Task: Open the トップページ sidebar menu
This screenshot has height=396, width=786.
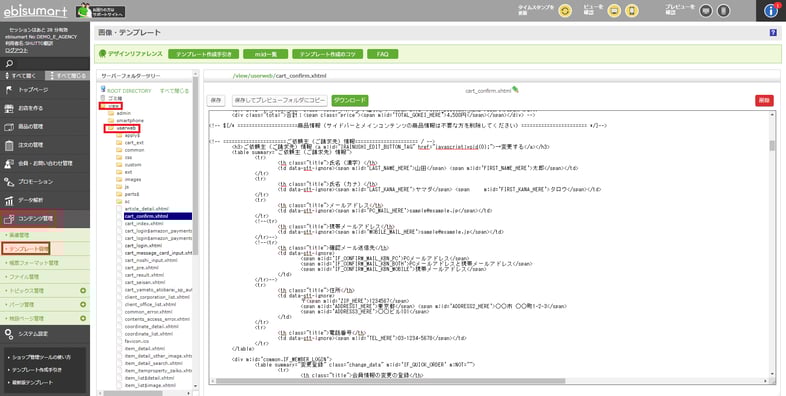Action: (45, 90)
